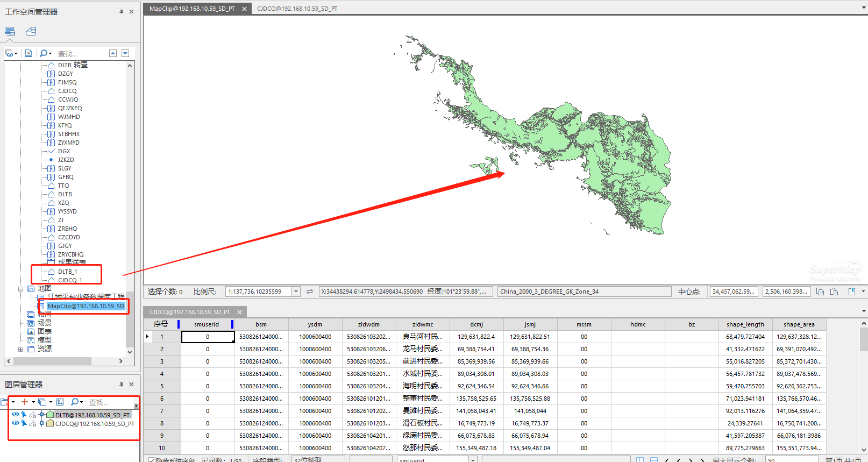Open the map scale dropdown

(296, 292)
